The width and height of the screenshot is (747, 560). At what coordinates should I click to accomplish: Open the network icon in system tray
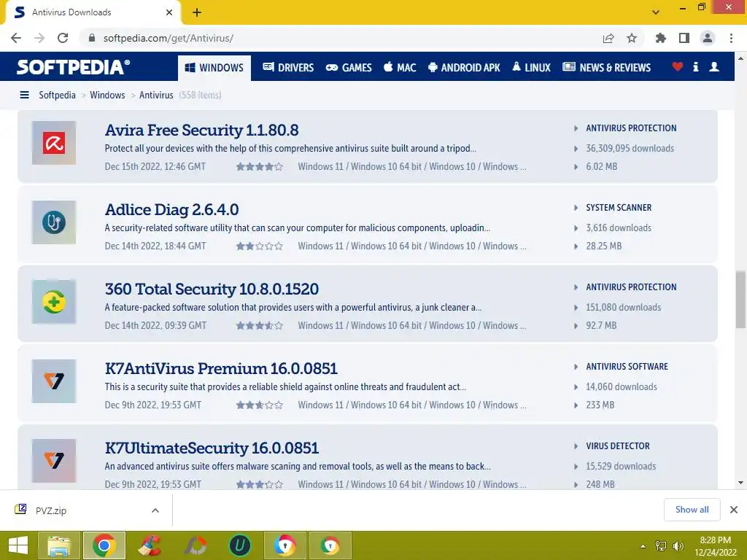[x=661, y=545]
